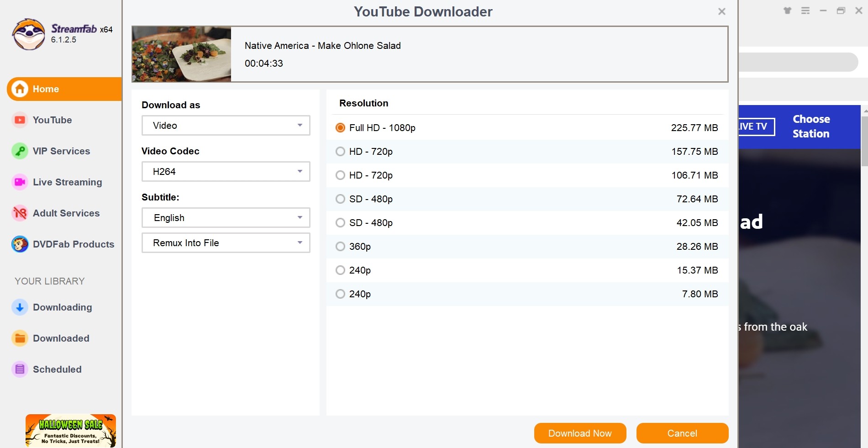Select 240p 7.80 MB option
The width and height of the screenshot is (868, 448).
pyautogui.click(x=527, y=294)
